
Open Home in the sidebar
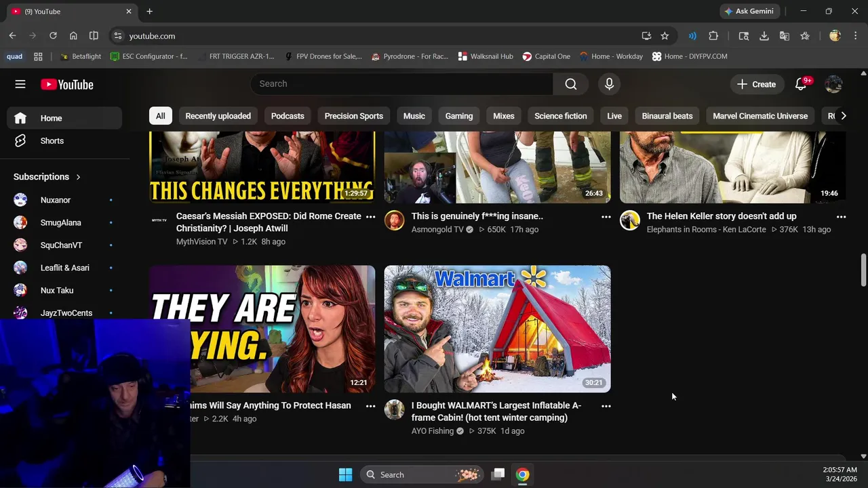pyautogui.click(x=65, y=118)
